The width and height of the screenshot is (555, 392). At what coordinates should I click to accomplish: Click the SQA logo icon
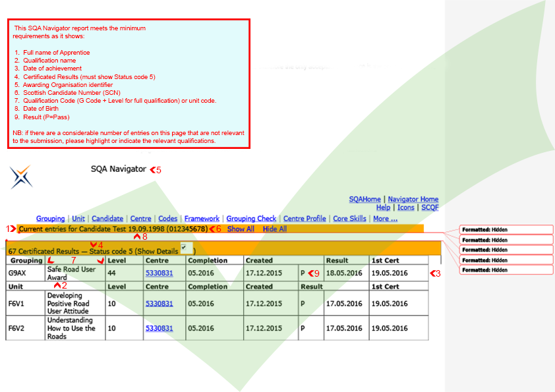21,177
